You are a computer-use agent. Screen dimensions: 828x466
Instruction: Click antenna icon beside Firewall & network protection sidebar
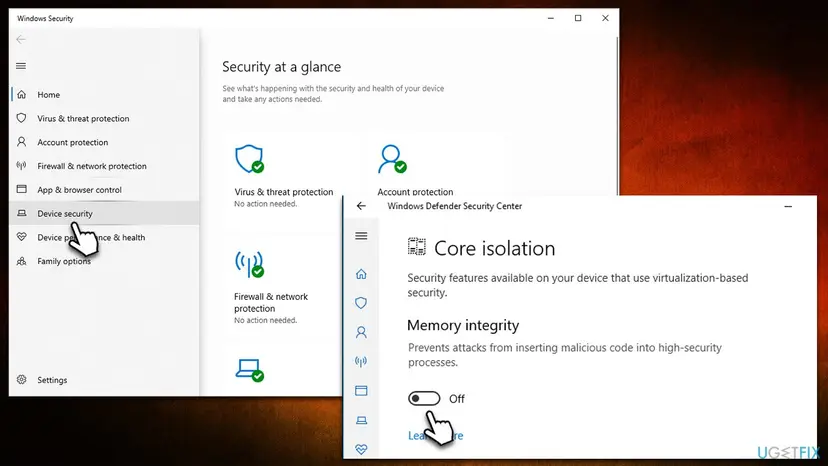[22, 165]
